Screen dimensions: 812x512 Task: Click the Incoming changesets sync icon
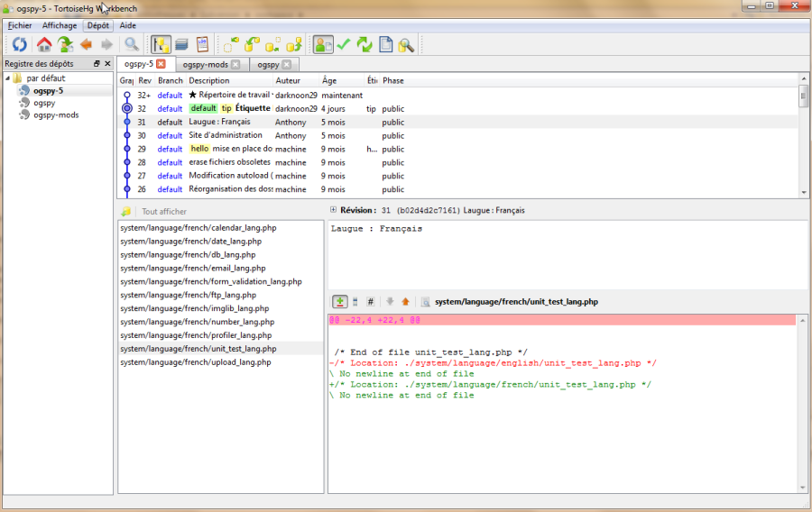coord(231,45)
